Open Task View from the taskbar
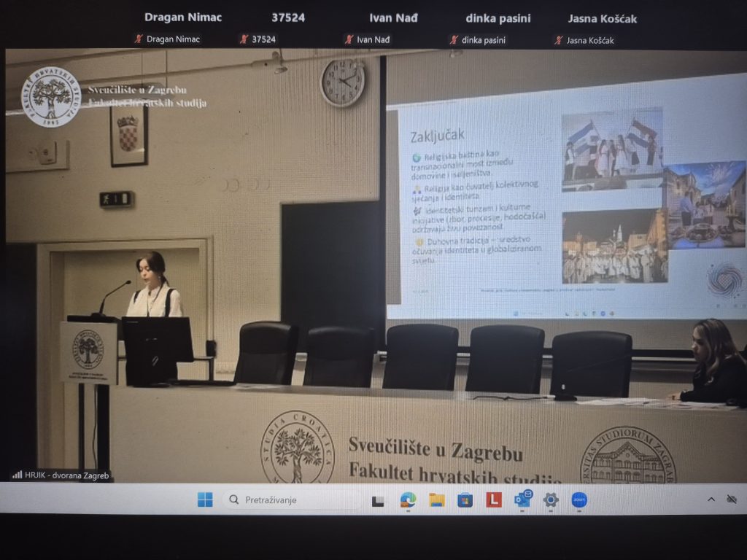The width and height of the screenshot is (747, 560). [x=378, y=500]
